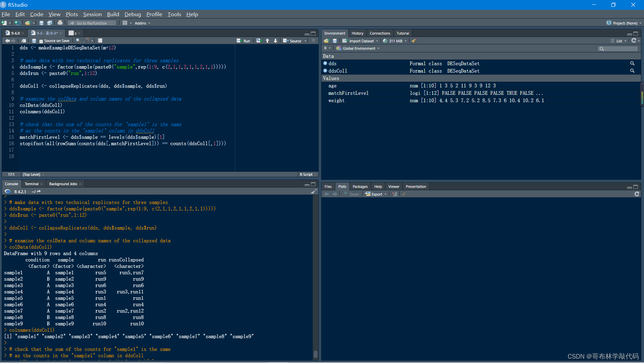Show document outline icon

(313, 41)
